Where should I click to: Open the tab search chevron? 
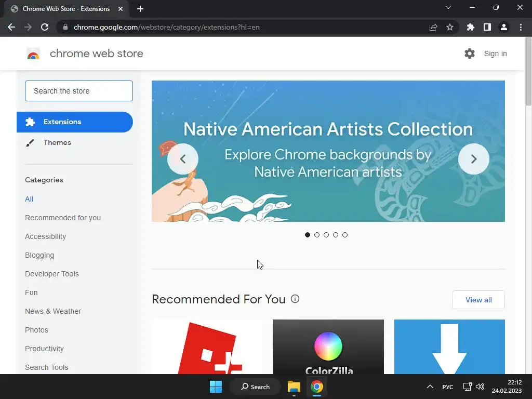point(448,7)
